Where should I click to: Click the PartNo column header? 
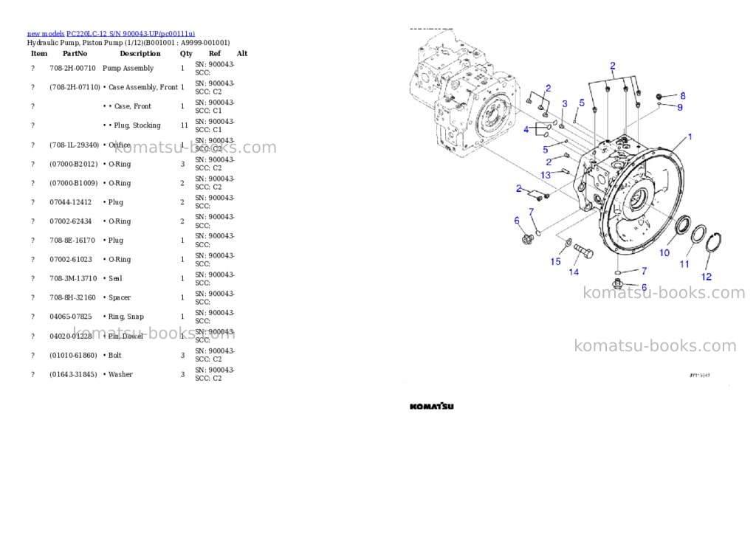[75, 53]
